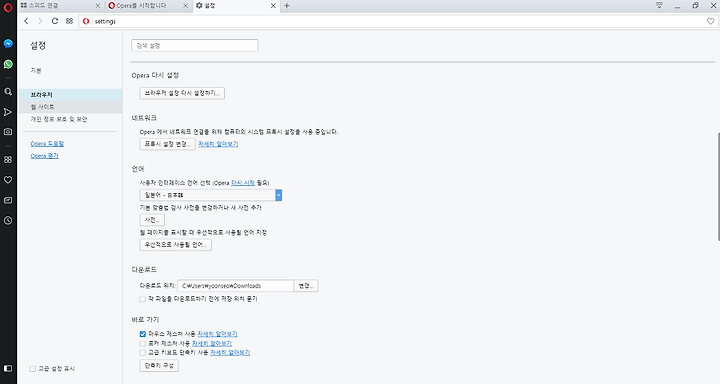Open the 사전... dictionary button

(152, 220)
